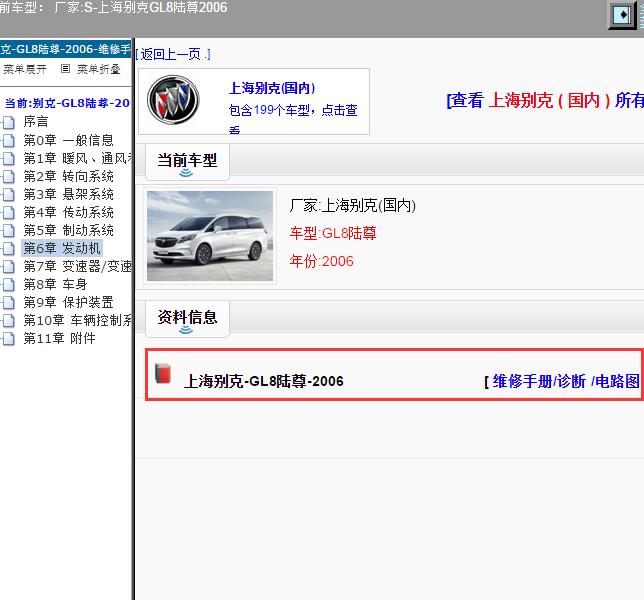Viewport: 644px width, 600px height.
Task: Click 返回上一页 to go back
Action: (x=172, y=54)
